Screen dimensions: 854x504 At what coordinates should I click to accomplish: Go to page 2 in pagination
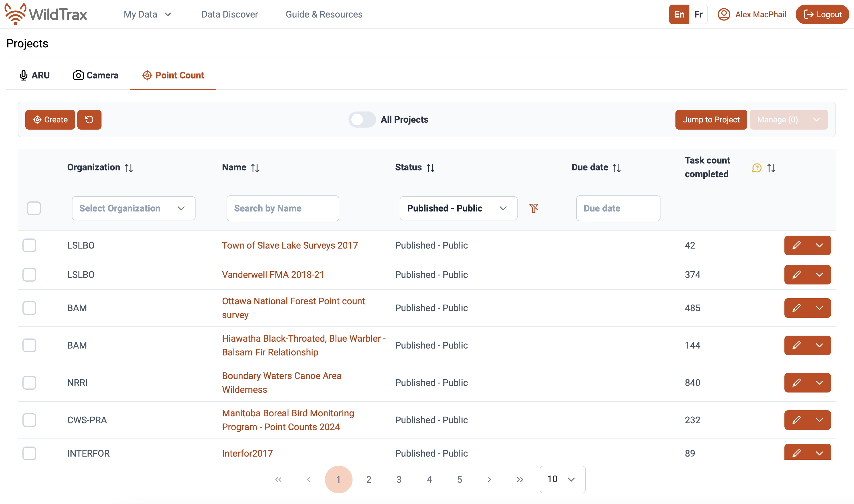[x=369, y=479]
